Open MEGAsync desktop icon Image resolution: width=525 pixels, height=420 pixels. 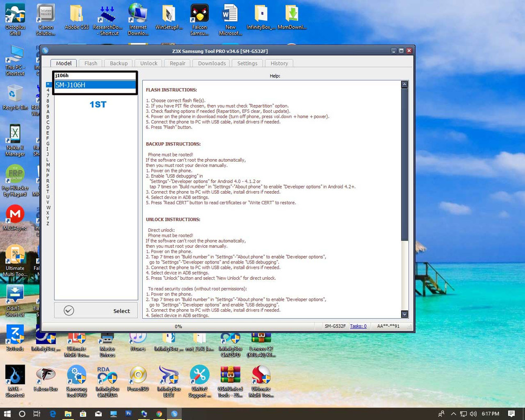click(15, 218)
